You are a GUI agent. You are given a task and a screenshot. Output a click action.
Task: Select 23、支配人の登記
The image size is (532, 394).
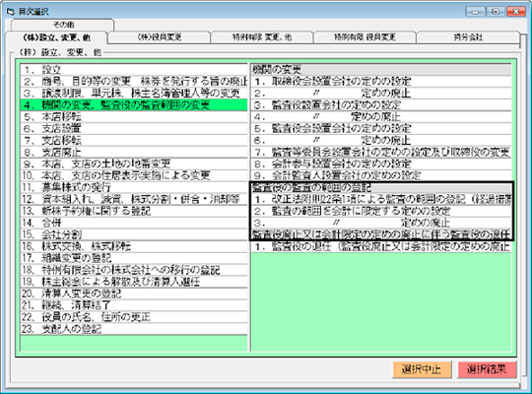134,329
